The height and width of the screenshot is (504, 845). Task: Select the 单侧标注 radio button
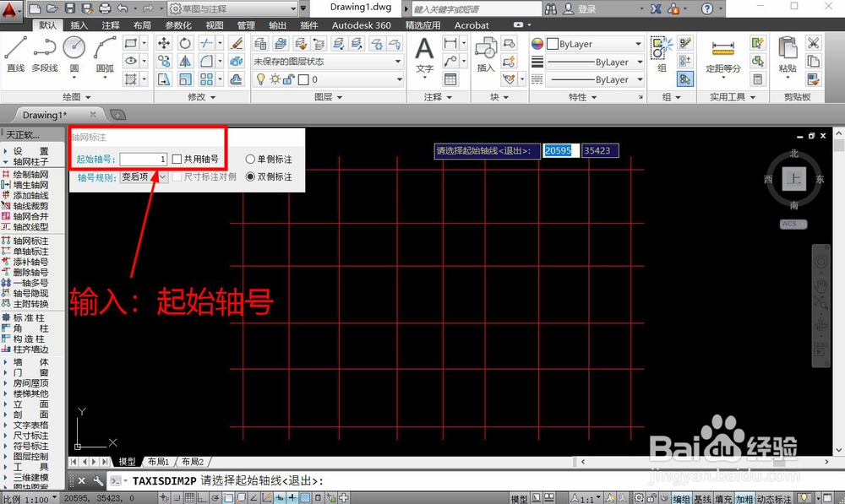(250, 159)
